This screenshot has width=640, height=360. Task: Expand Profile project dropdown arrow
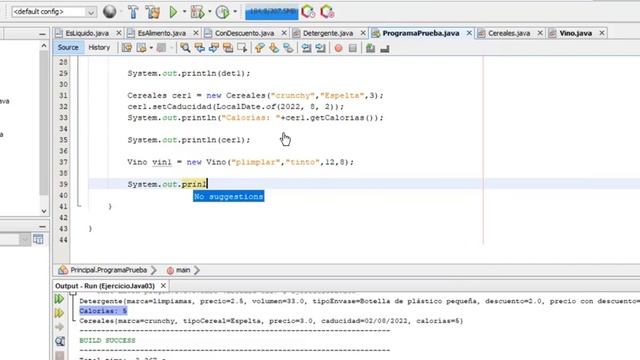[235, 12]
